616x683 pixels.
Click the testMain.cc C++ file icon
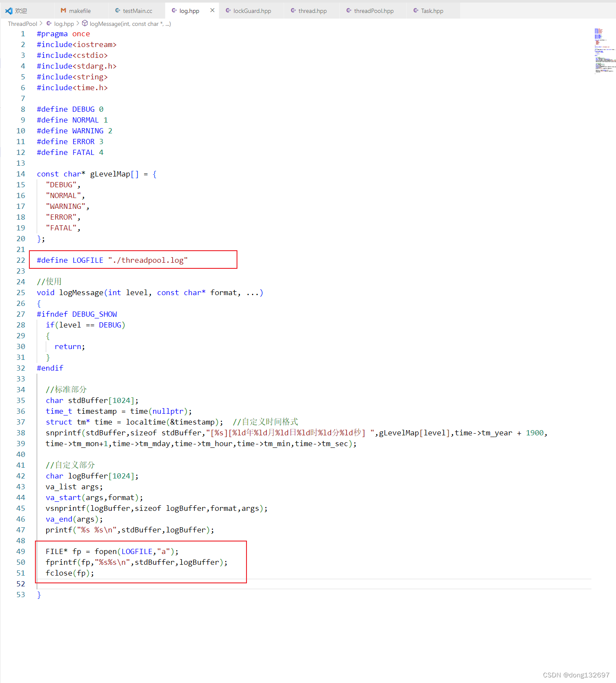[117, 11]
